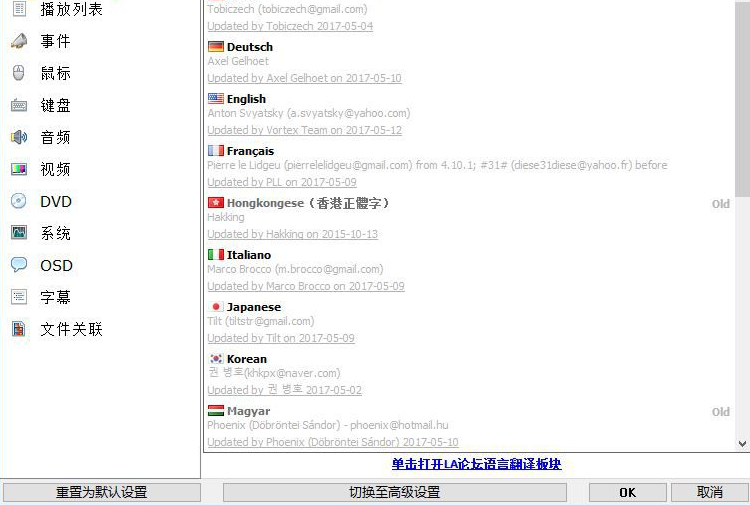Go to 视频 settings page
Viewport: 750px width, 505px height.
[55, 169]
